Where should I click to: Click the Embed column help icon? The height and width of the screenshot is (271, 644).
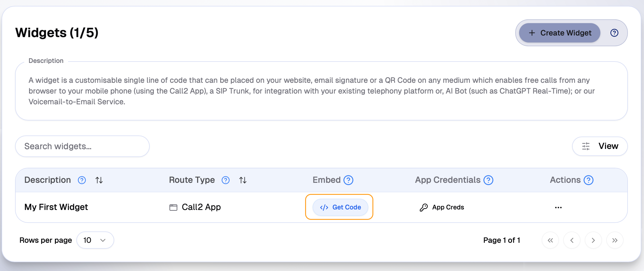click(348, 180)
